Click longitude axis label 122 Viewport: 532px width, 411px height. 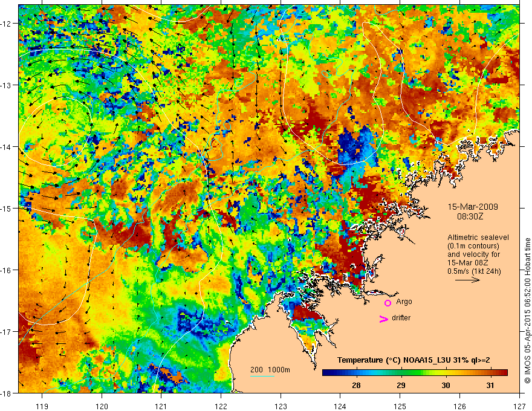point(221,406)
